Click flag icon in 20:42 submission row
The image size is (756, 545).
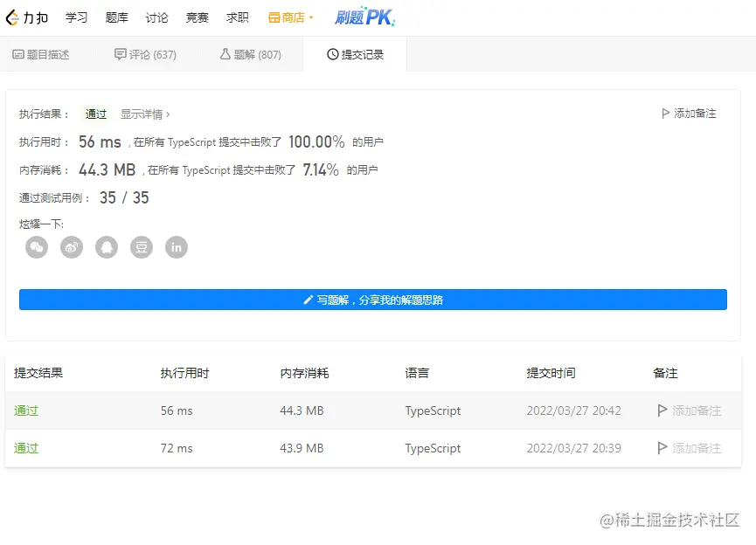pos(662,410)
